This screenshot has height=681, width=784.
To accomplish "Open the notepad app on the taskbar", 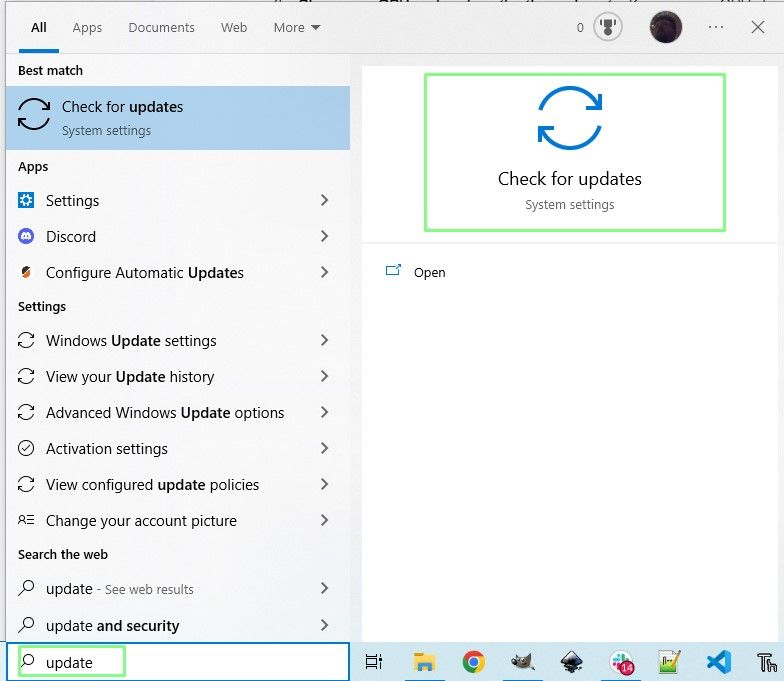I will [x=670, y=662].
